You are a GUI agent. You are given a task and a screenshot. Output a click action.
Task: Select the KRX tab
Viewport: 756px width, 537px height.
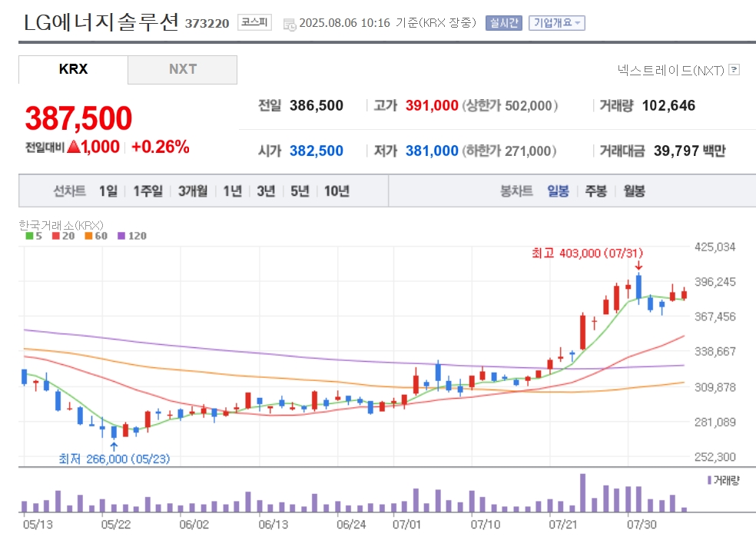(73, 69)
